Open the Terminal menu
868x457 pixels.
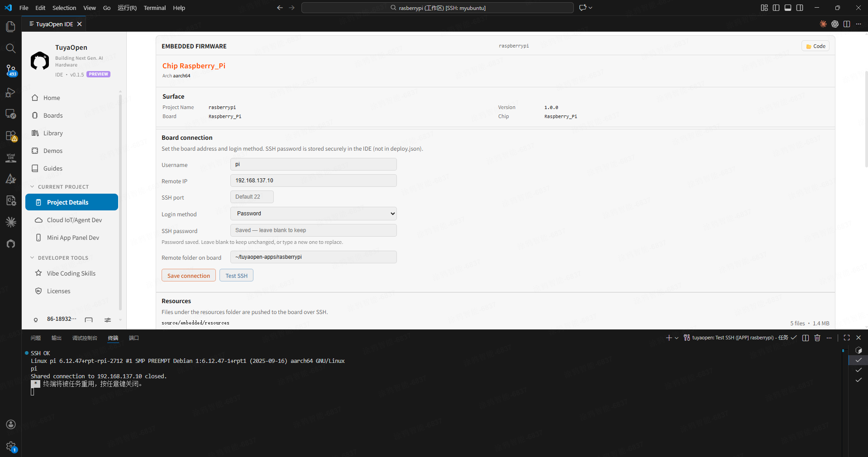point(155,8)
